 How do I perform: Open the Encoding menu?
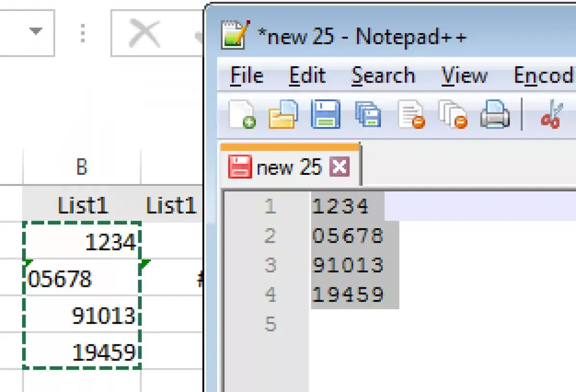click(544, 76)
